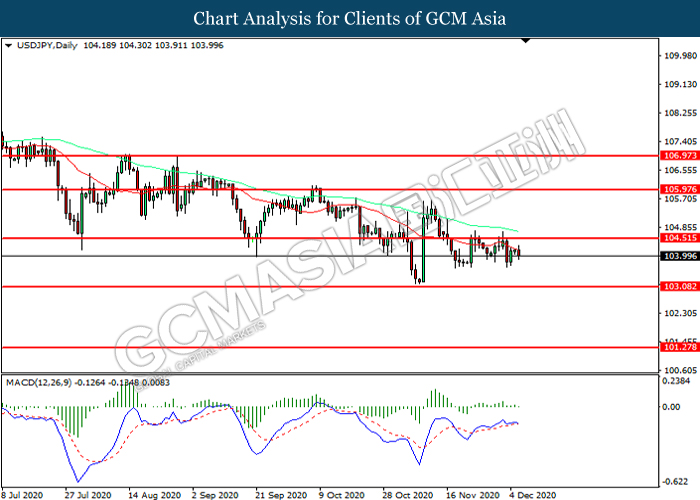
Task: Click the 104.855 price axis value
Action: (x=680, y=228)
